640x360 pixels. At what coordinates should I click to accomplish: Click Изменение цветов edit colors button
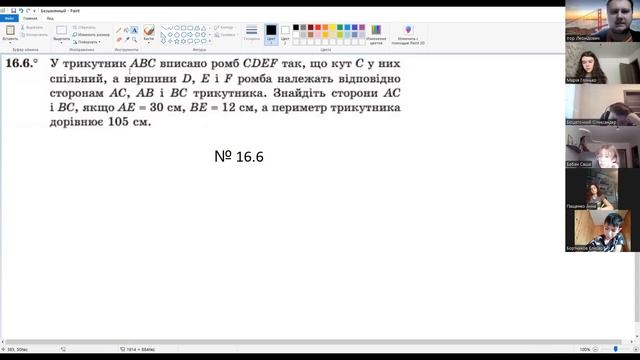pyautogui.click(x=376, y=35)
